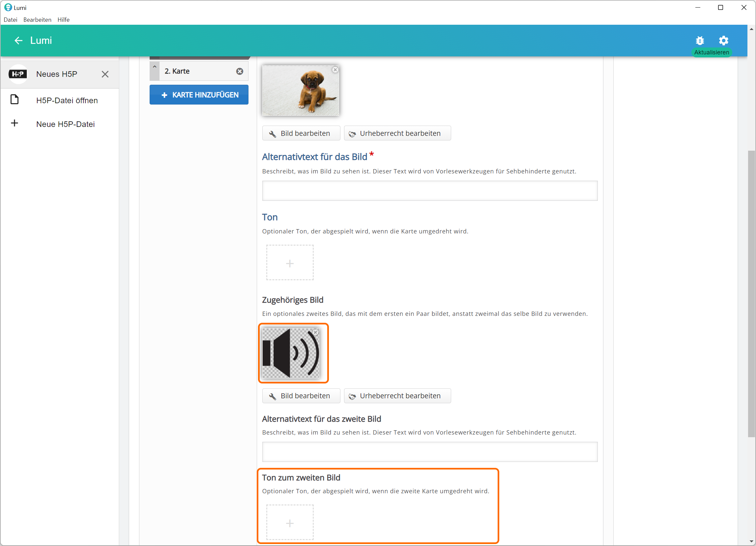The height and width of the screenshot is (546, 756).
Task: Remove the speaker matching image
Action: click(315, 332)
